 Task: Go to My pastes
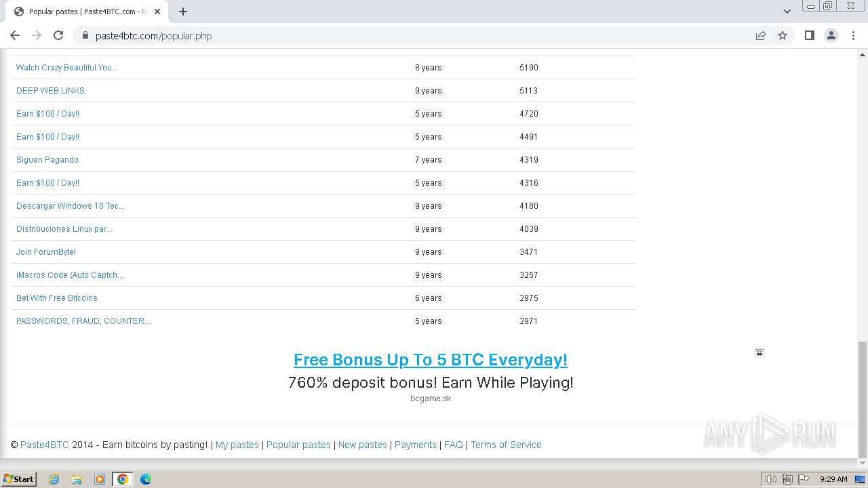[x=237, y=445]
